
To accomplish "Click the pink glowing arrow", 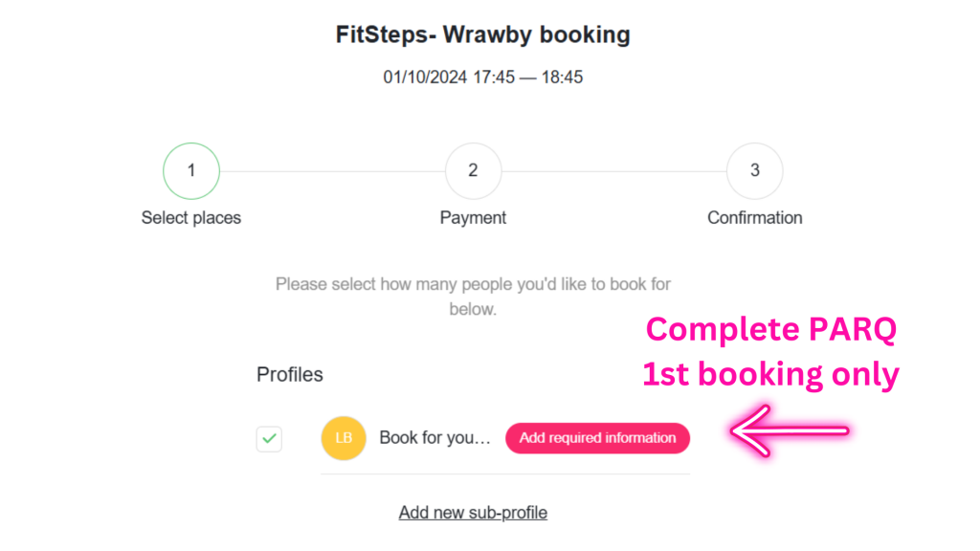I will pos(790,431).
